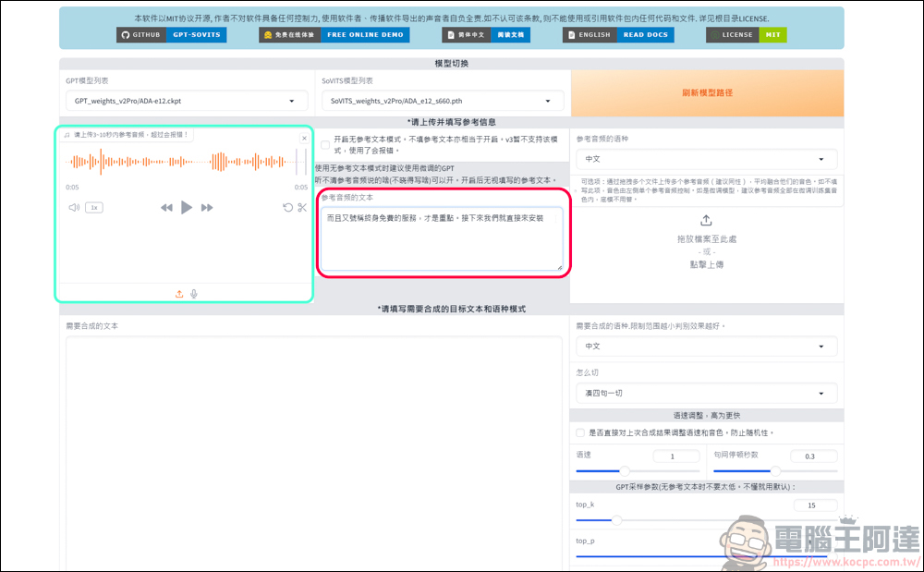Viewport: 924px width, 572px height.
Task: Fast-forward the reference audio
Action: [207, 207]
